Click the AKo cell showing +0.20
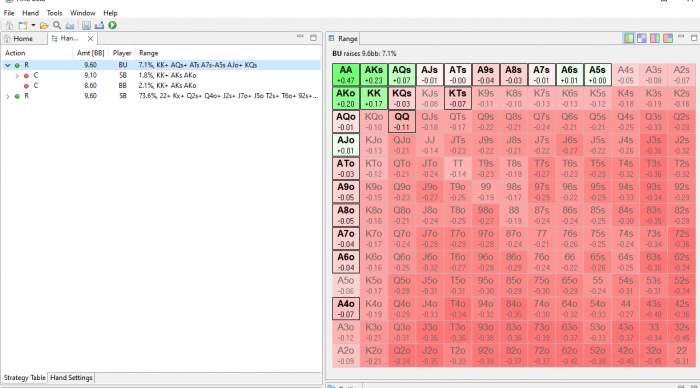Image resolution: width=700 pixels, height=388 pixels. (x=346, y=98)
